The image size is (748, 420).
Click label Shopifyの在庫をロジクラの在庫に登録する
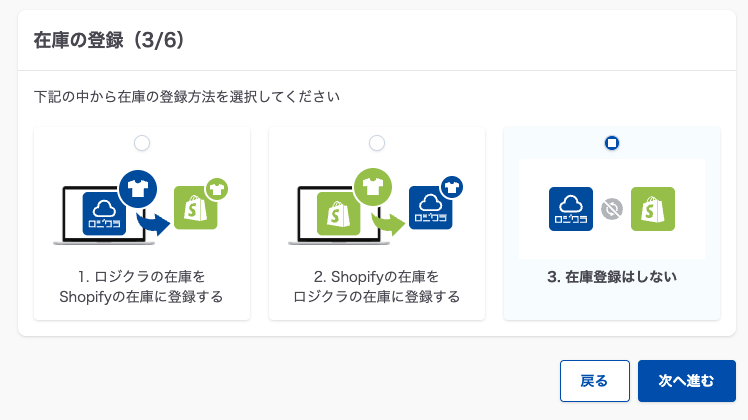click(377, 286)
